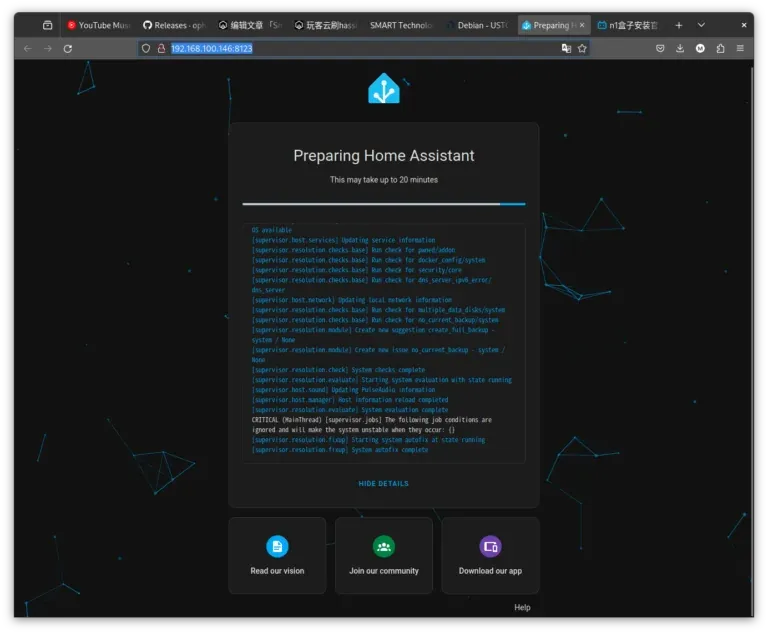This screenshot has width=768, height=633.
Task: Open the Download our app card
Action: [x=490, y=556]
